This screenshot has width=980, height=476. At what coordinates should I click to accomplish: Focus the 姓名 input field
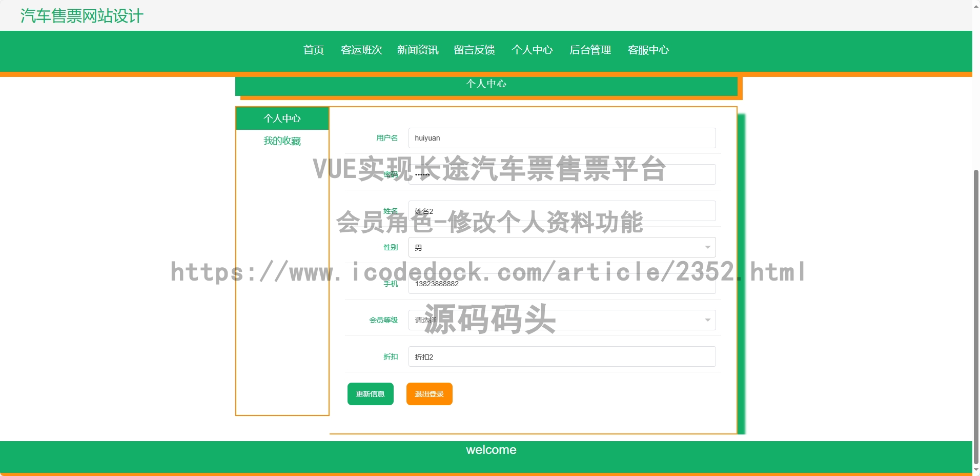point(562,211)
